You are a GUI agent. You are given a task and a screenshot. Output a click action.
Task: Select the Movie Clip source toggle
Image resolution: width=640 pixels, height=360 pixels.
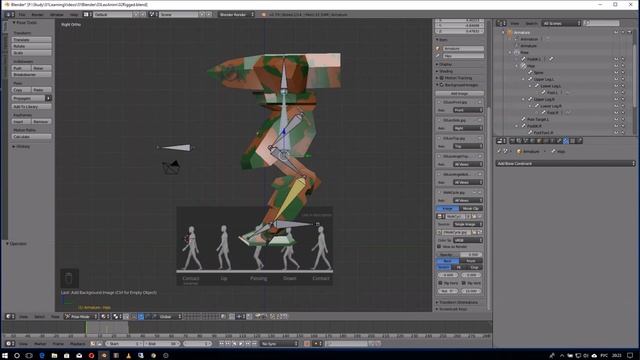471,208
